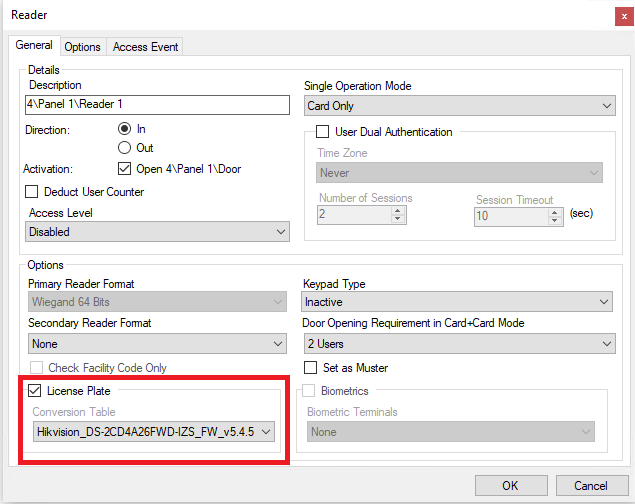Screen dimensions: 635x504
Task: Click the Number of Sessions value field
Action: click(x=355, y=215)
